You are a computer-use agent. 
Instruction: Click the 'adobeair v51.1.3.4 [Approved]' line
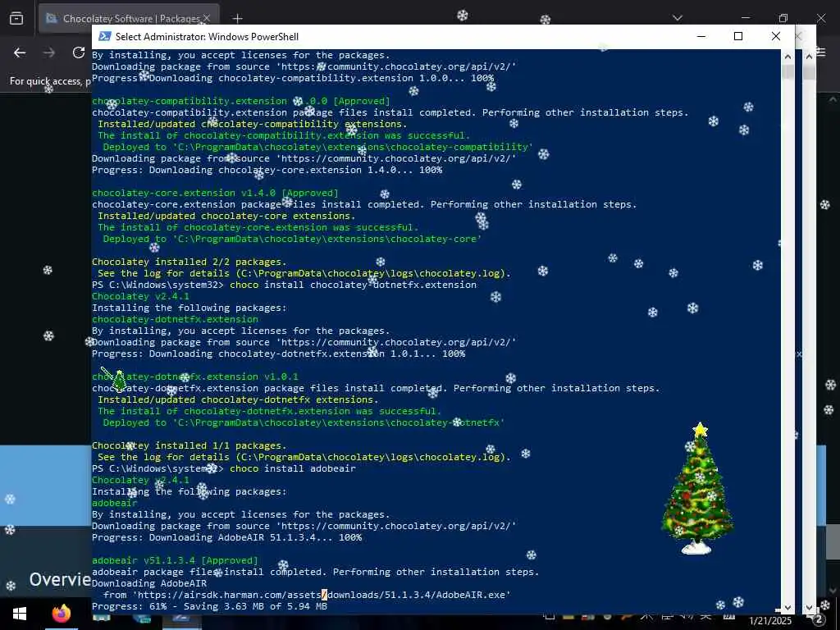[x=175, y=560]
